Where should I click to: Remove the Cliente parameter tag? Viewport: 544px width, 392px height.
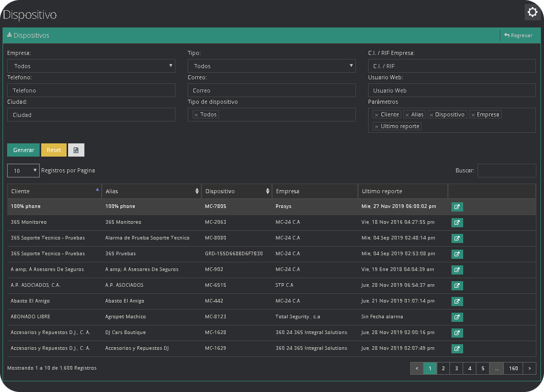point(377,115)
